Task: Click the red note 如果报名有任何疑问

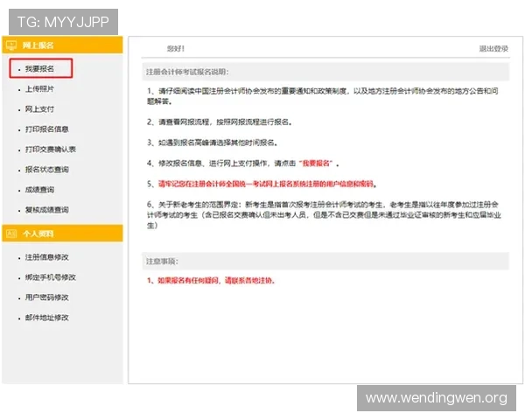Action: pyautogui.click(x=211, y=281)
